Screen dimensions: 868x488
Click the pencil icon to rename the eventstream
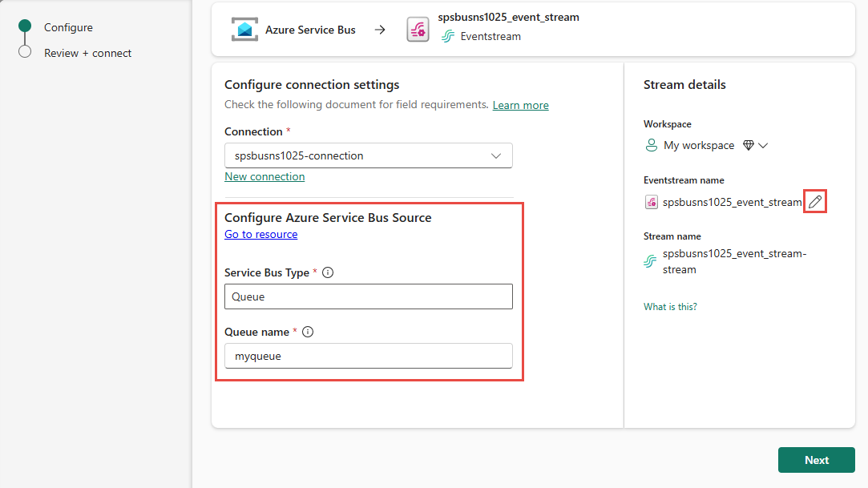tap(814, 201)
